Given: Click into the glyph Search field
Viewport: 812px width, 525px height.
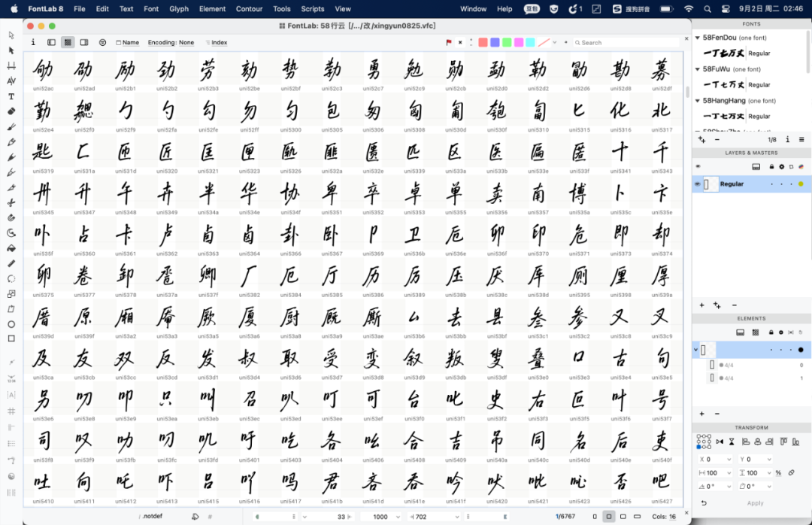Looking at the screenshot, I should [x=628, y=43].
